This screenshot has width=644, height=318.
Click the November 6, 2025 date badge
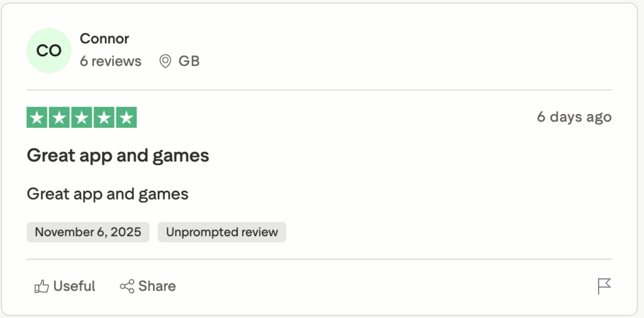click(88, 232)
